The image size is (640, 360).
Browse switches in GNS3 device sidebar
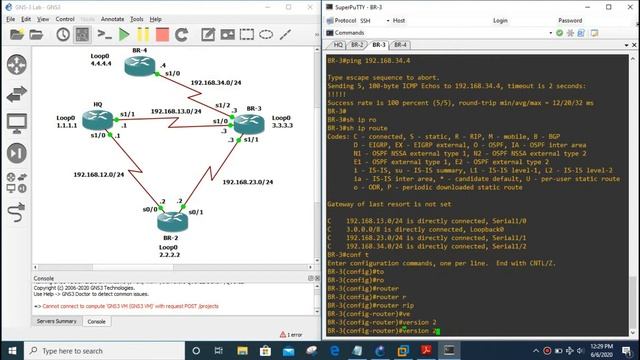(x=17, y=94)
